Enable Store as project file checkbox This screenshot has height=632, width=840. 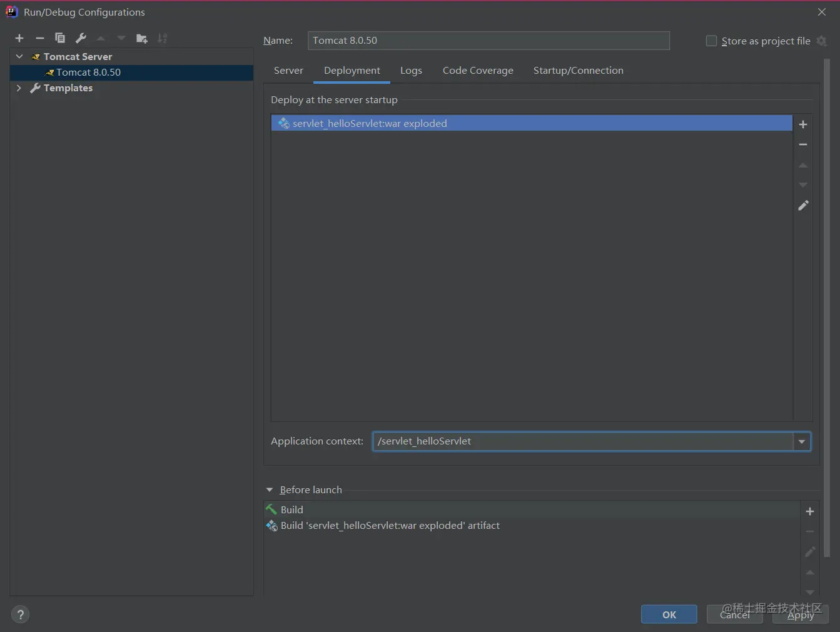coord(711,41)
